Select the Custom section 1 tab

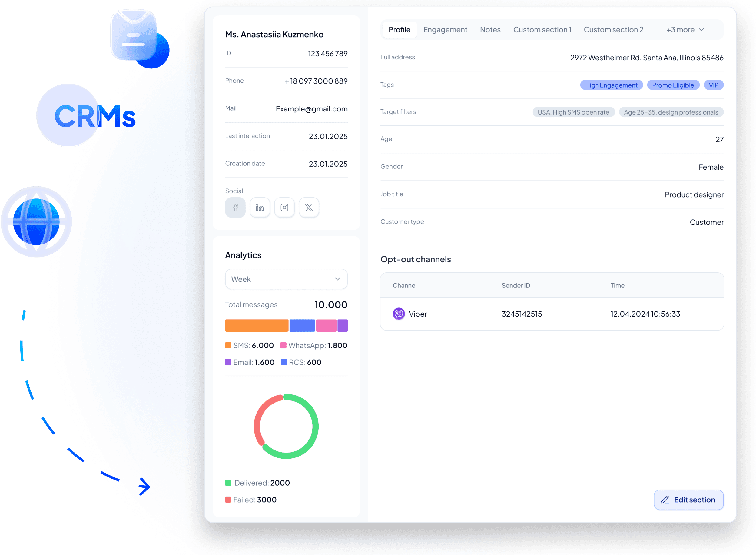click(542, 30)
